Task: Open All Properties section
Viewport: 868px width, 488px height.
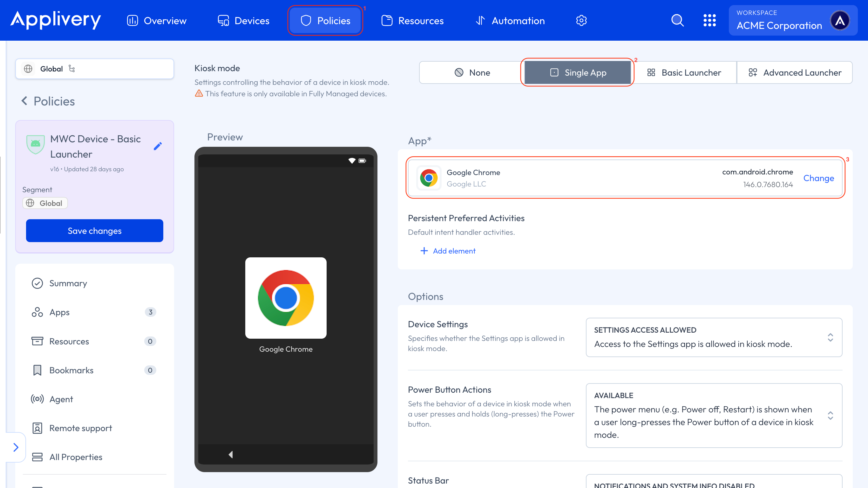Action: 95,457
